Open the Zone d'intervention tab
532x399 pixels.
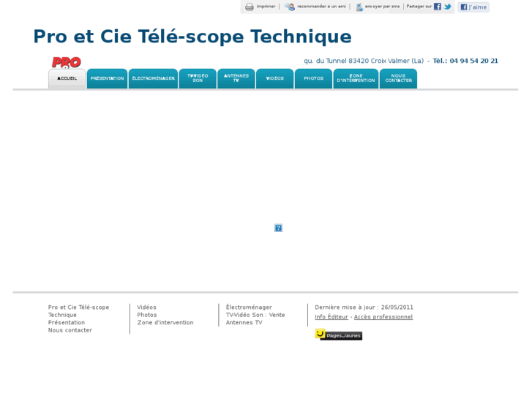356,78
